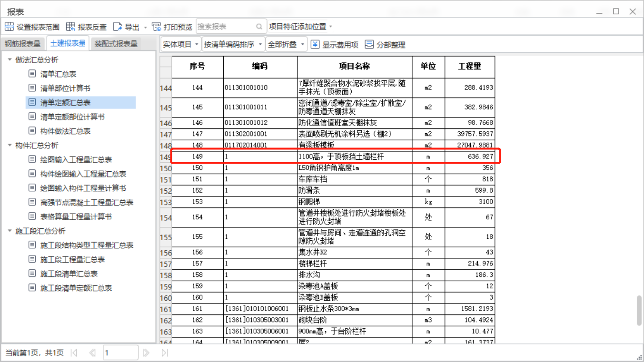Image resolution: width=644 pixels, height=362 pixels.
Task: Open the 施工段工程量汇总表 report
Action: coord(72,259)
